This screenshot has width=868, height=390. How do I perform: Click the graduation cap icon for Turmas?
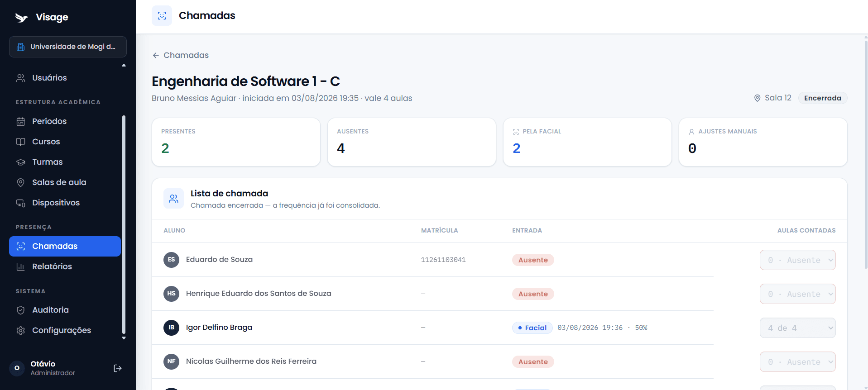21,162
